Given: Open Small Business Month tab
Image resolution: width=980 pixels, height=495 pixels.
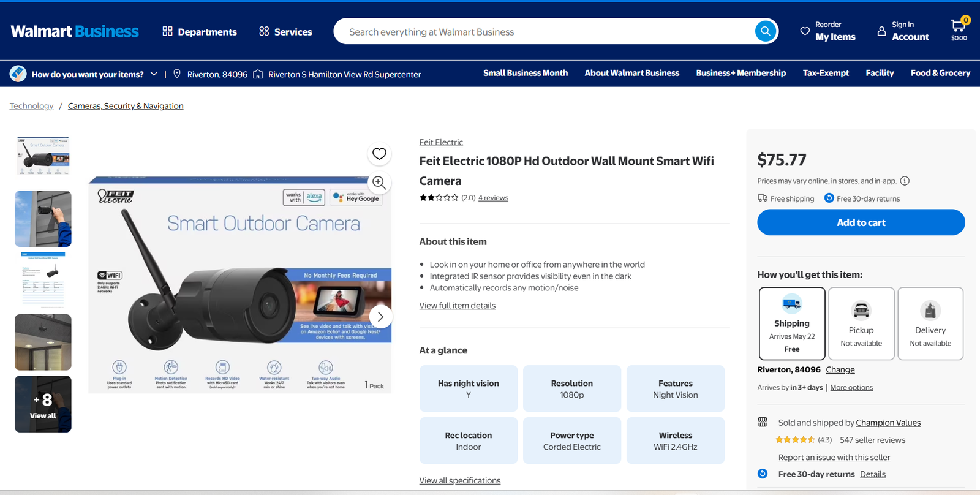Looking at the screenshot, I should (x=526, y=73).
